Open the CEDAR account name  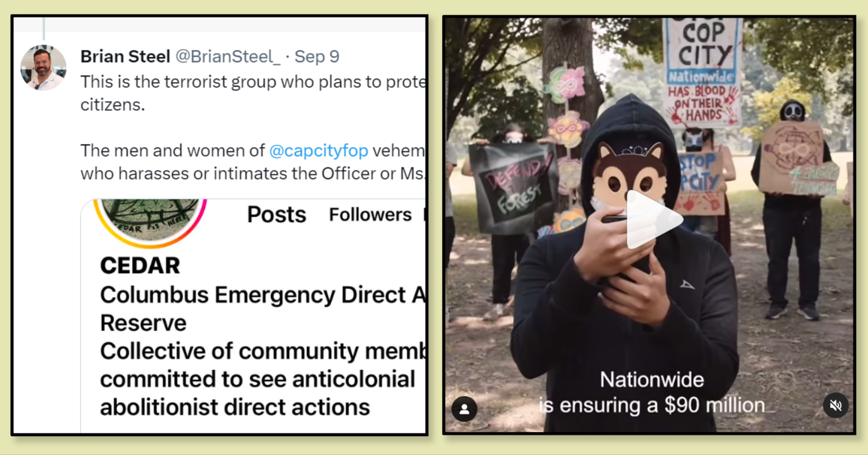tap(140, 265)
